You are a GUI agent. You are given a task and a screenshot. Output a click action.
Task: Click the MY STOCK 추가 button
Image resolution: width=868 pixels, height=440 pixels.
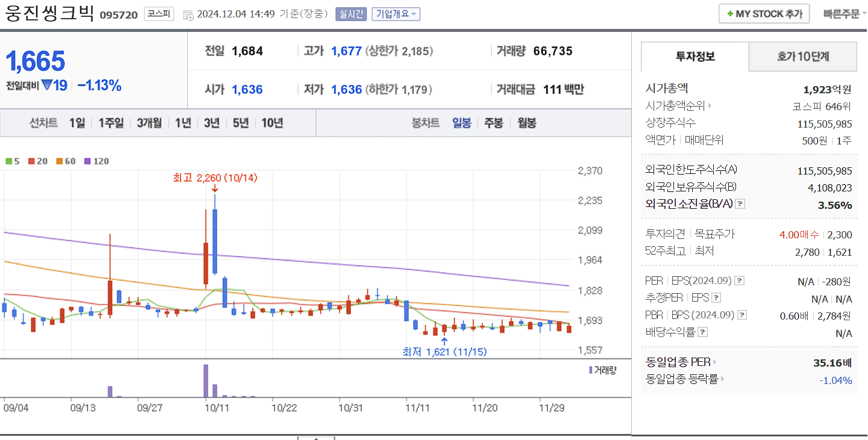pyautogui.click(x=764, y=13)
